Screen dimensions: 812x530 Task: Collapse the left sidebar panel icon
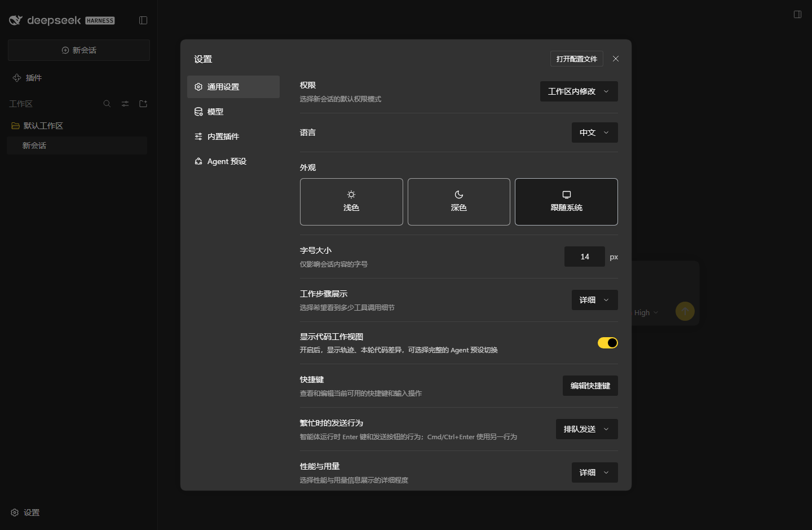(143, 20)
